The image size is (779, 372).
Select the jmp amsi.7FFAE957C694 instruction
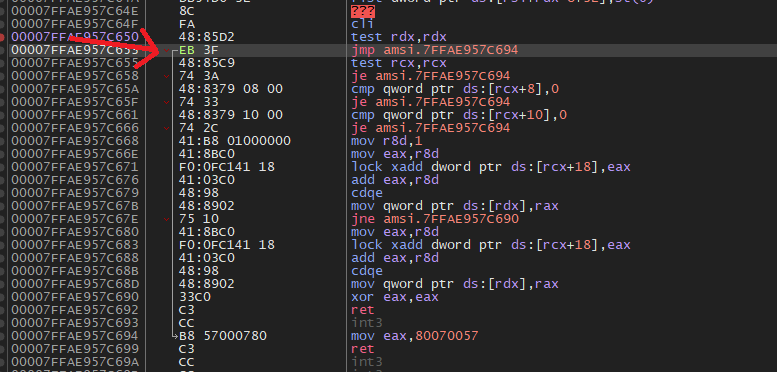[434, 50]
